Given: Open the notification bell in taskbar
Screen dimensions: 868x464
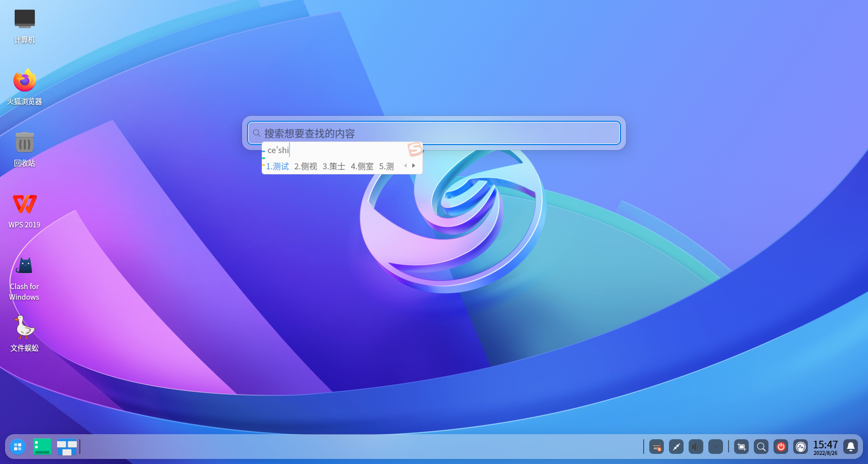Looking at the screenshot, I should [851, 447].
